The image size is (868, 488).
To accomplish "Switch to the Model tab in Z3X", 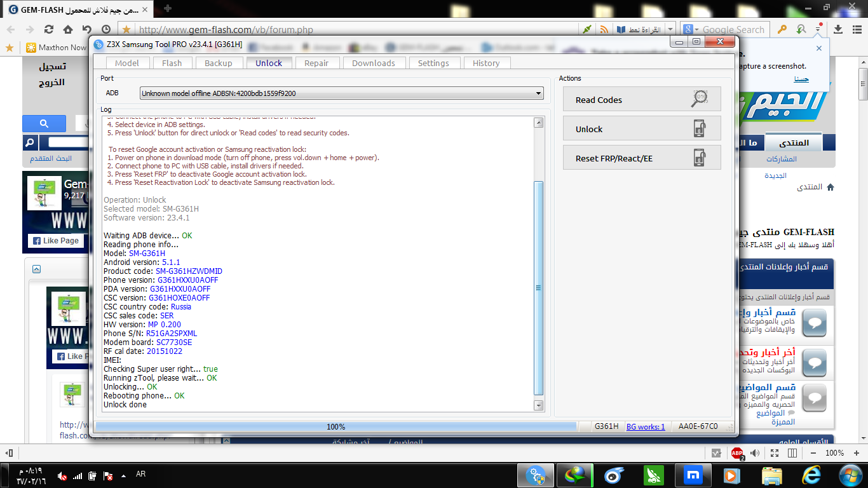I will (127, 63).
